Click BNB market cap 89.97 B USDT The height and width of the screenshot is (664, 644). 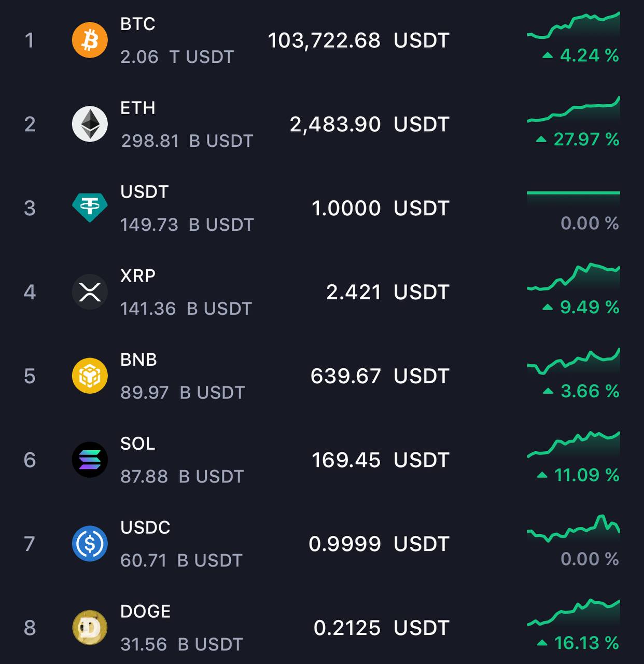tap(183, 393)
